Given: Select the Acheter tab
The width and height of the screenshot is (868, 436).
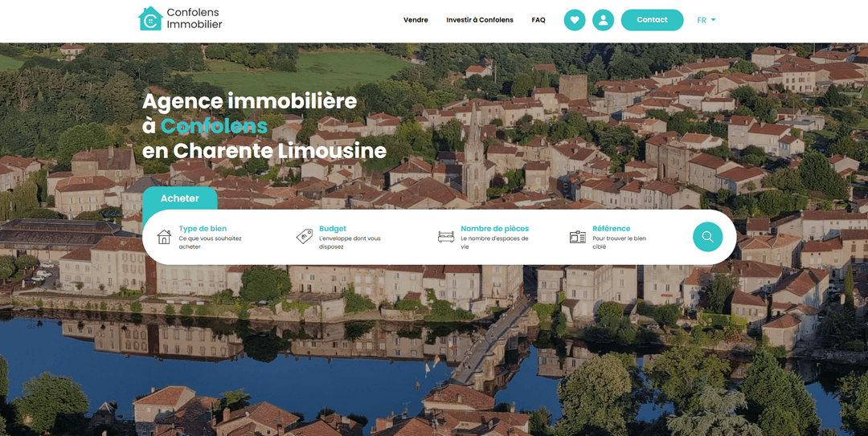Looking at the screenshot, I should coord(180,198).
